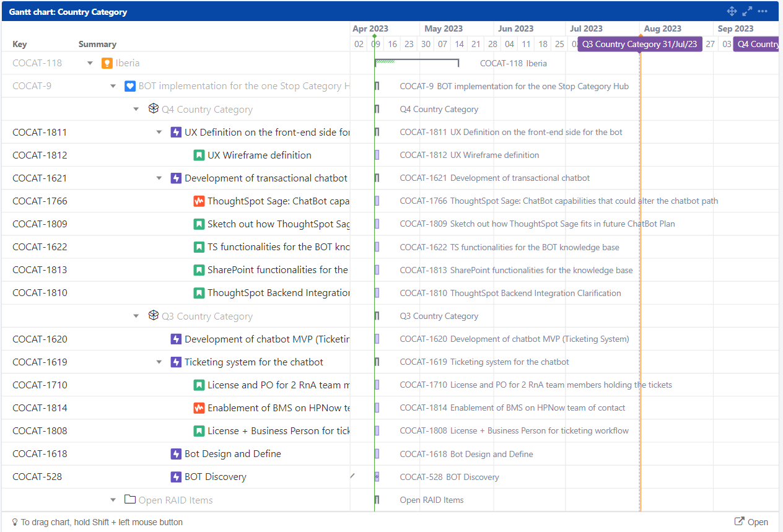Click the blue heart icon for COCAT-9
Screen dimensions: 783x532
129,86
